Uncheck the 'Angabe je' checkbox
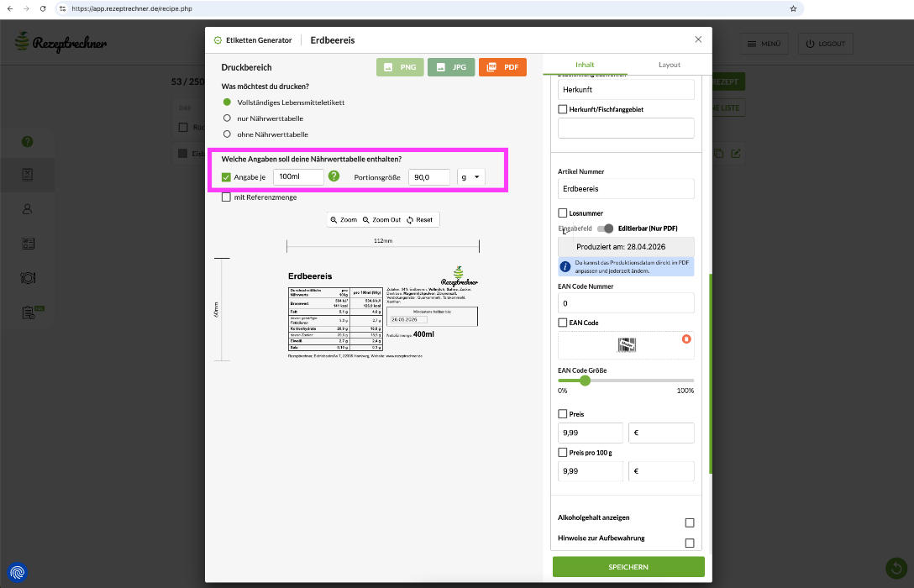914x588 pixels. (x=226, y=177)
